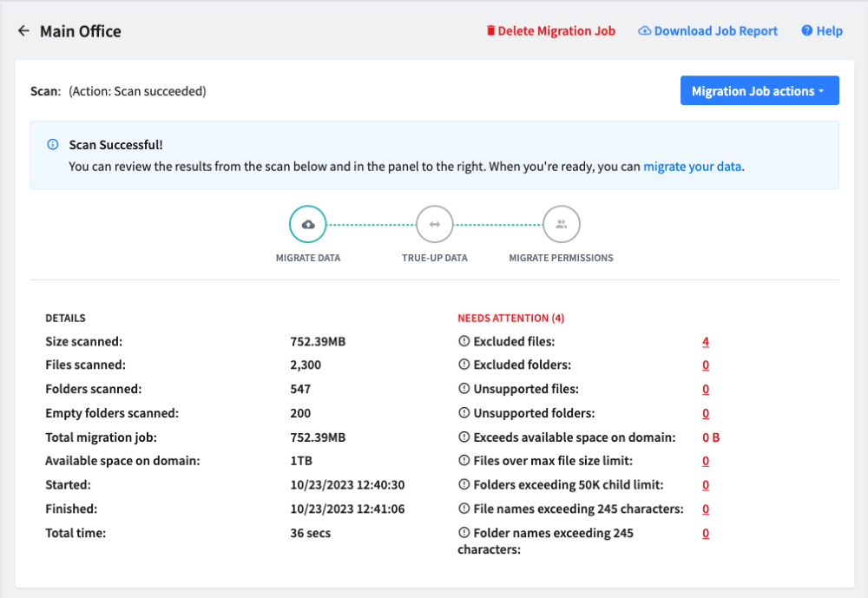Open the Excluded files count of 4
868x598 pixels.
point(706,342)
